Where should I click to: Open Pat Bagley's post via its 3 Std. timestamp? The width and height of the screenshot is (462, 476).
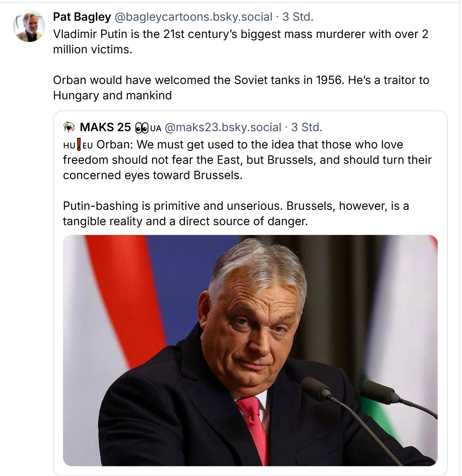[x=298, y=17]
